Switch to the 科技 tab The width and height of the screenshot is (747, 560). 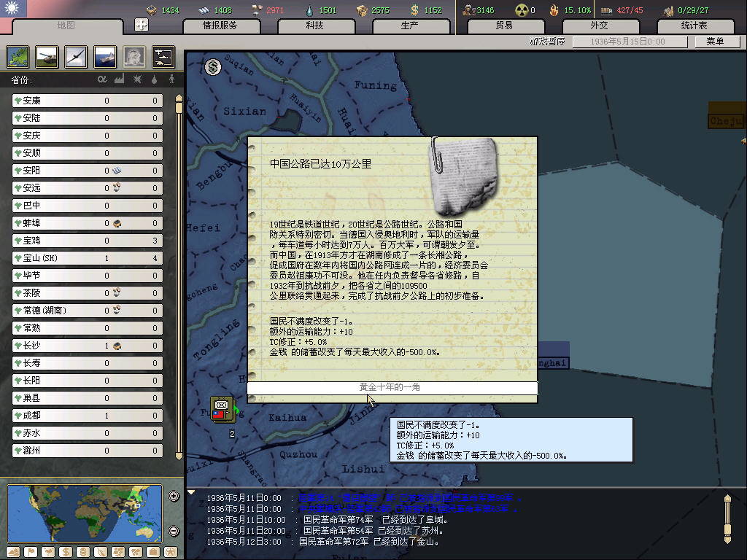click(x=314, y=26)
